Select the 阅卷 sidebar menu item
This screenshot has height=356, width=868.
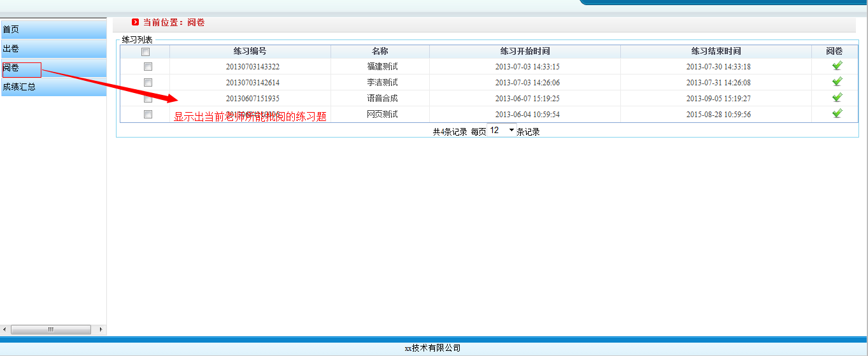[53, 68]
